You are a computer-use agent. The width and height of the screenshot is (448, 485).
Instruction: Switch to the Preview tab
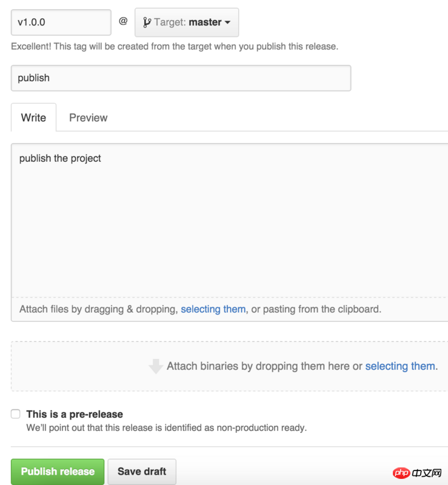[88, 118]
